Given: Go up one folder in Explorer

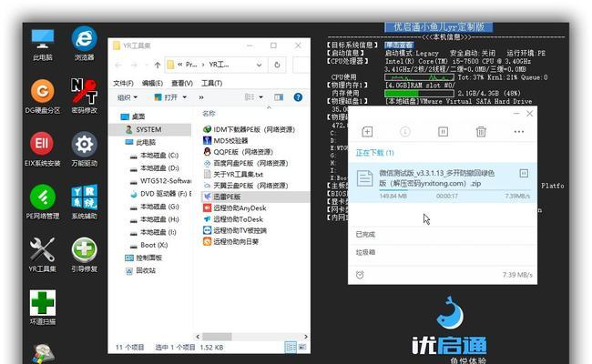Looking at the screenshot, I should pos(158,65).
